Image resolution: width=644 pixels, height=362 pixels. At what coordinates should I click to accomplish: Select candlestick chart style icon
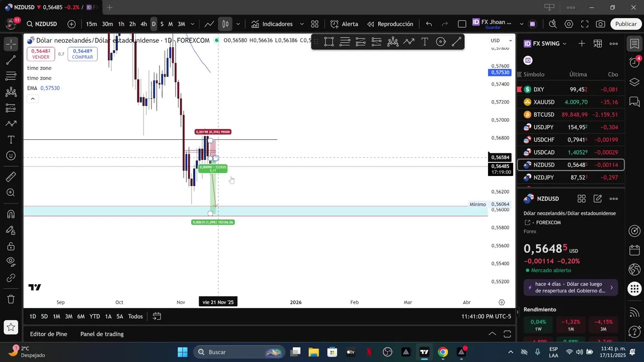(x=225, y=24)
